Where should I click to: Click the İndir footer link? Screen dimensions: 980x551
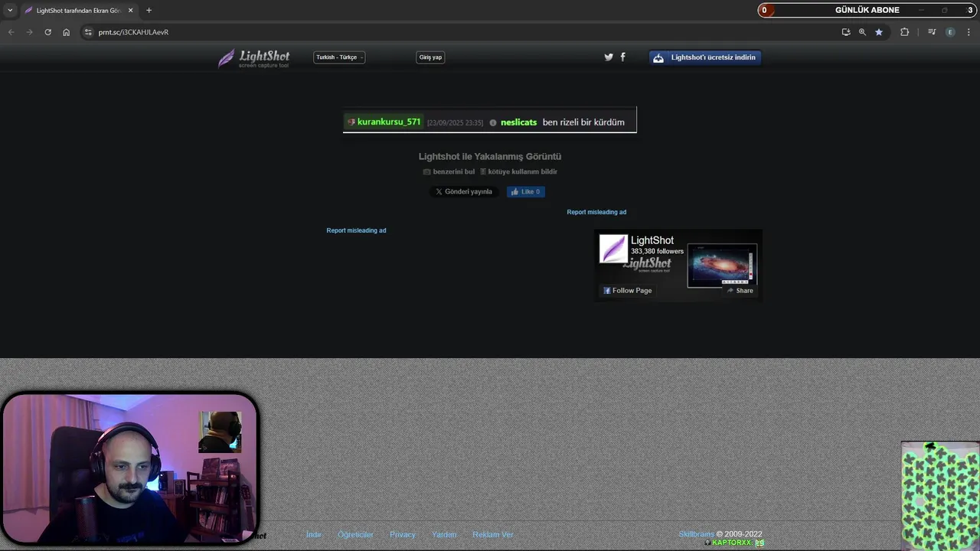tap(314, 534)
